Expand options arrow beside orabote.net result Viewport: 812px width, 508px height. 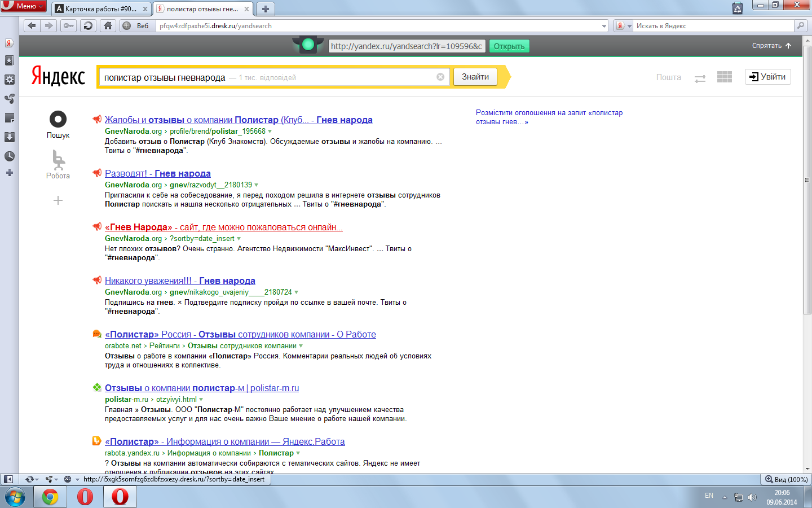pyautogui.click(x=301, y=346)
